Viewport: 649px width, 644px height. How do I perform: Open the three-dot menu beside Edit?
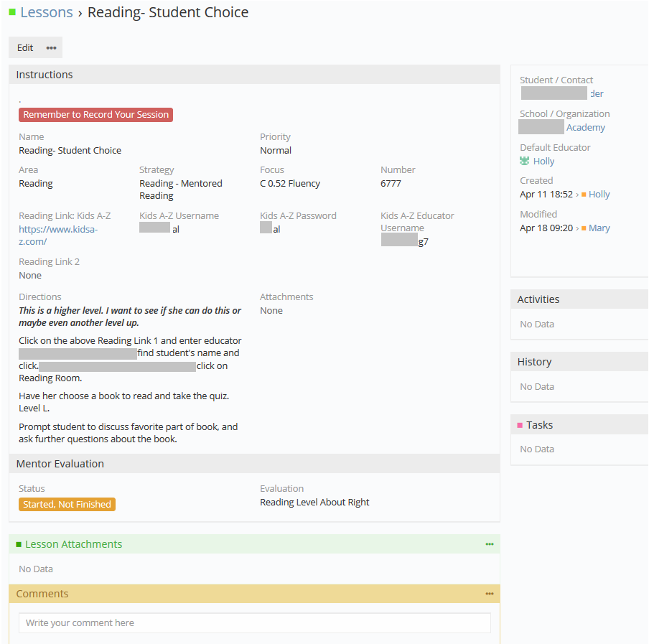51,48
